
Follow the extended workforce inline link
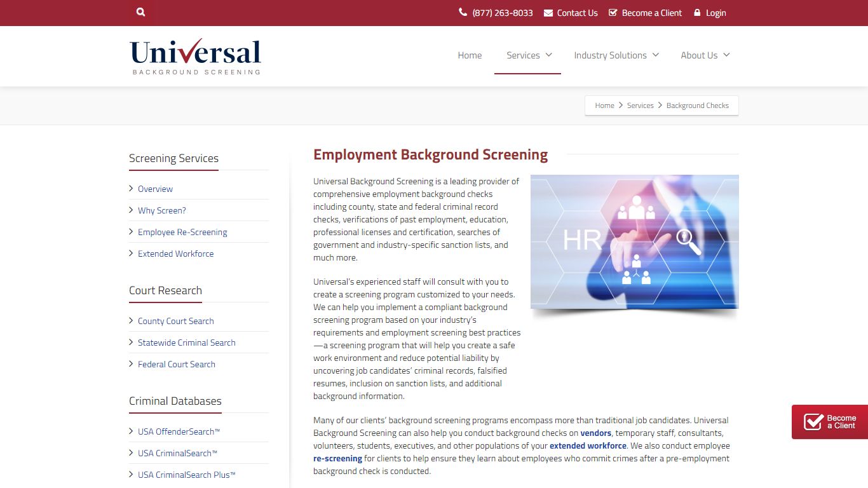click(x=588, y=445)
